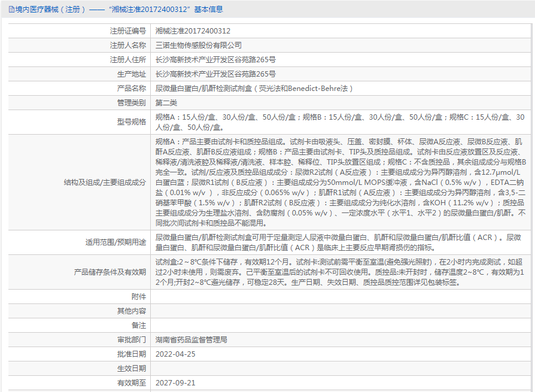The image size is (535, 392).
Task: Click the '附件' label
Action: coord(138,296)
